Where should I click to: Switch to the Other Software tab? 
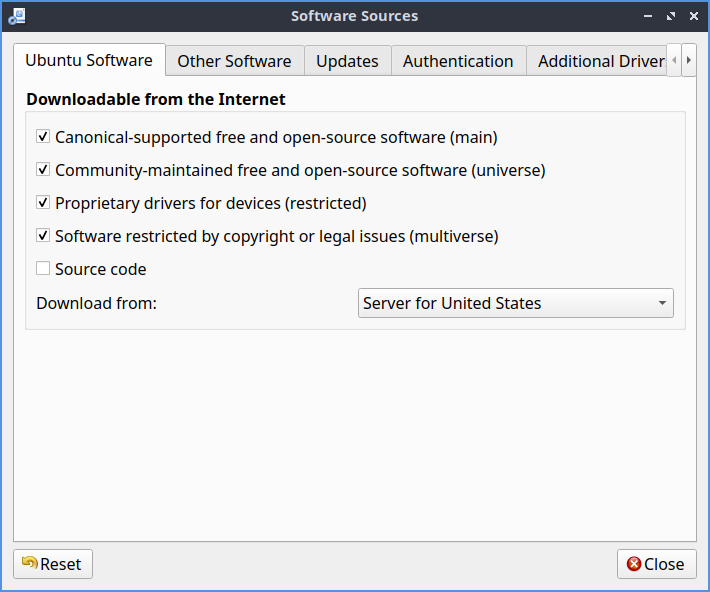pyautogui.click(x=234, y=61)
